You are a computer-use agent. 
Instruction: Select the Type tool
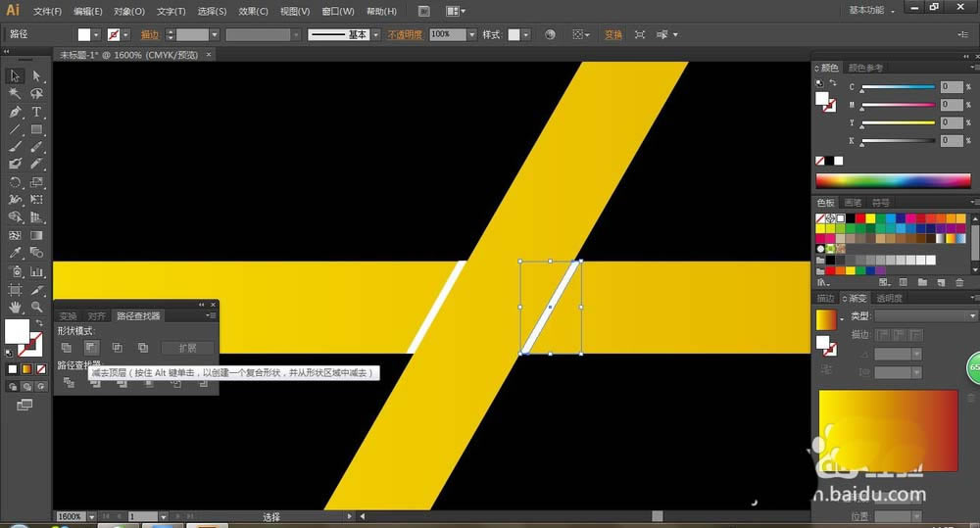point(36,112)
